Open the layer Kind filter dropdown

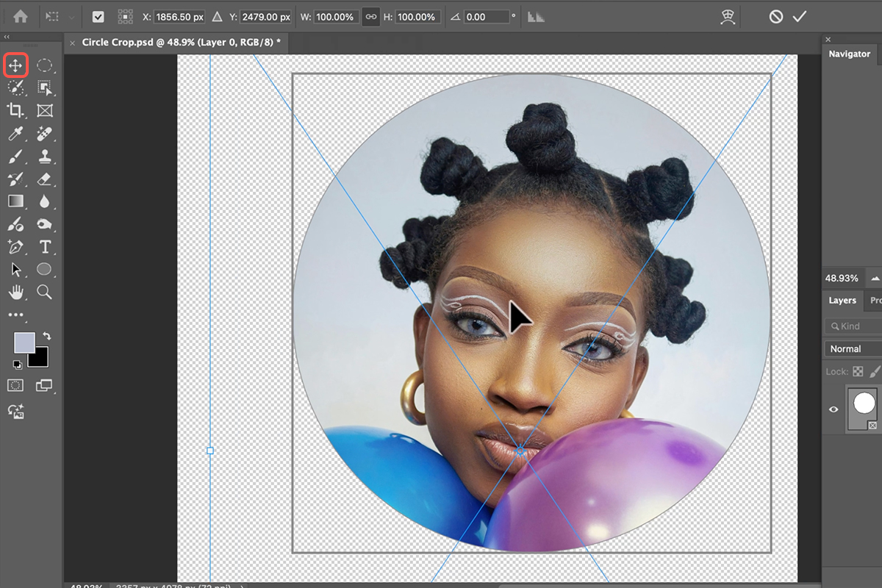point(853,326)
